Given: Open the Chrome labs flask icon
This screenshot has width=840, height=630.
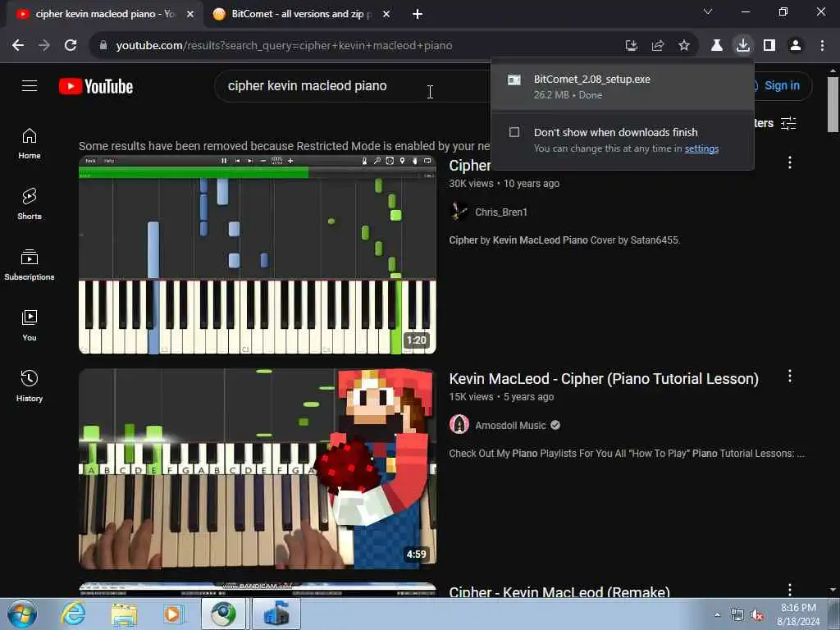Looking at the screenshot, I should (717, 46).
